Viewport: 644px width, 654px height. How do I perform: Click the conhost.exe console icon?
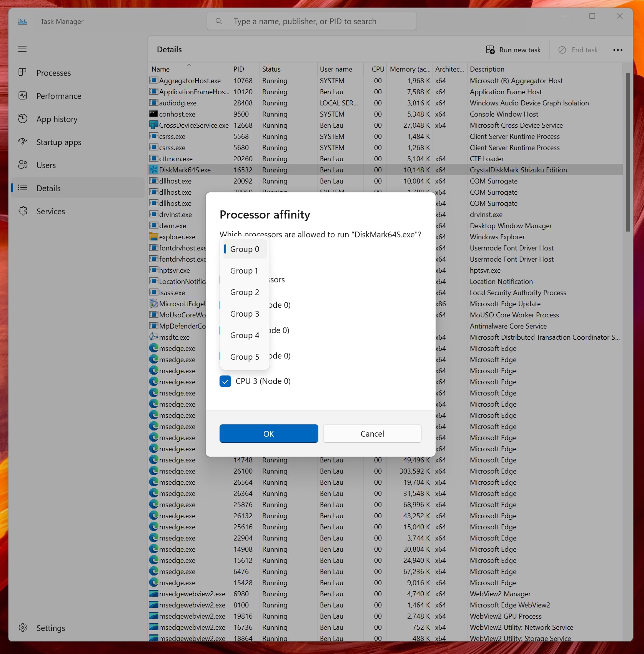click(154, 114)
